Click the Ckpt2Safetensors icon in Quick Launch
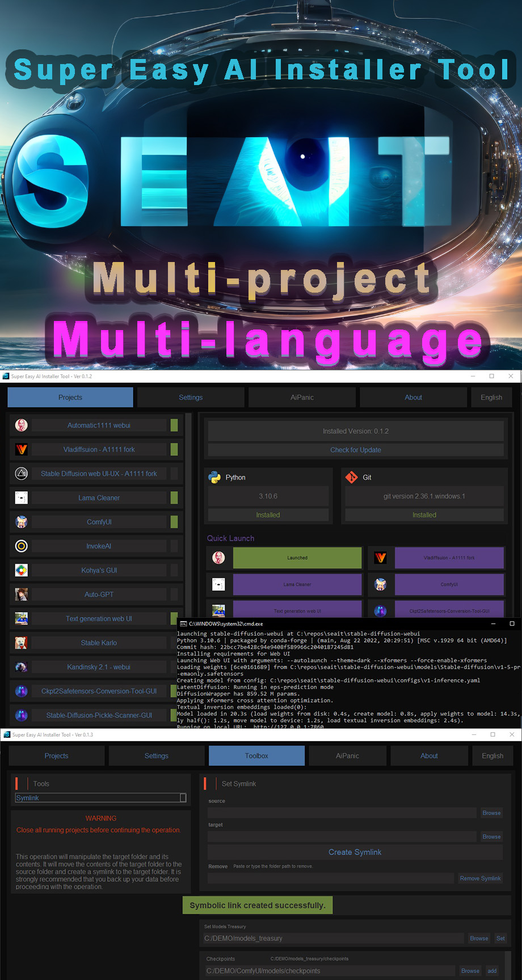Image resolution: width=522 pixels, height=980 pixels. pyautogui.click(x=381, y=611)
